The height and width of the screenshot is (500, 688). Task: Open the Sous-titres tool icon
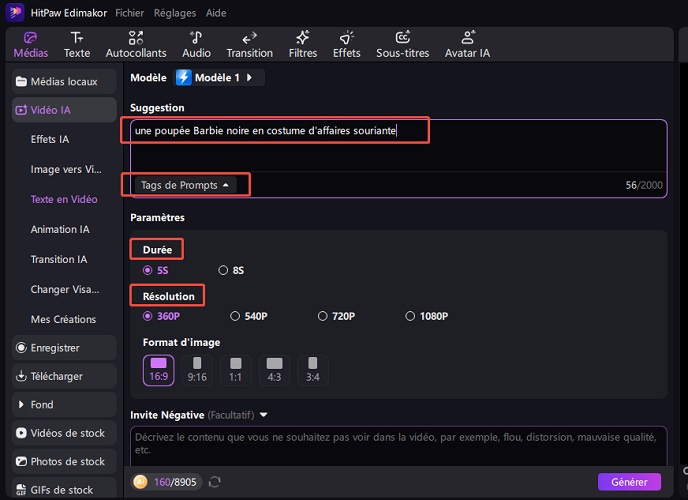(402, 38)
